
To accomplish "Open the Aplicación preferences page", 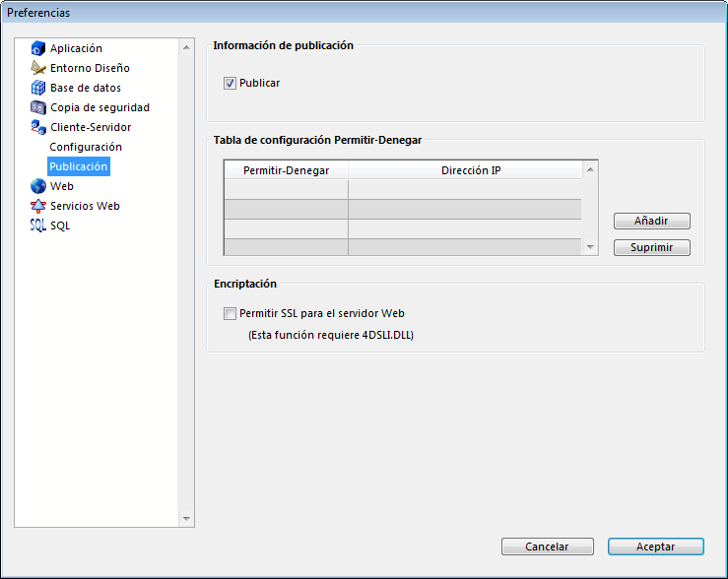I will [x=76, y=48].
